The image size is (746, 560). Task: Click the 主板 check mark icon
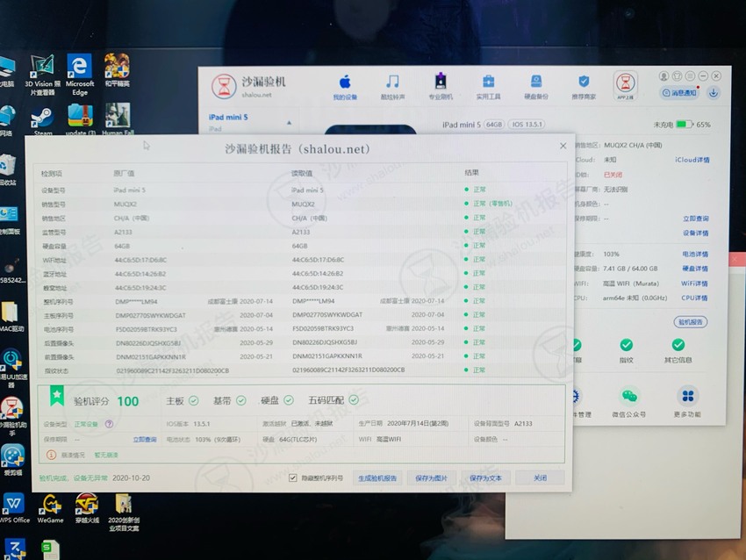point(193,400)
